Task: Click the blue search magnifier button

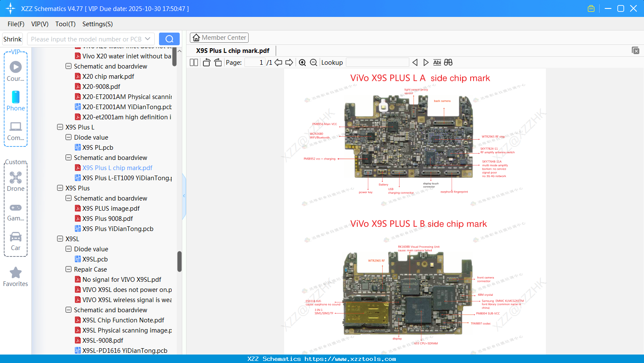Action: [x=169, y=39]
